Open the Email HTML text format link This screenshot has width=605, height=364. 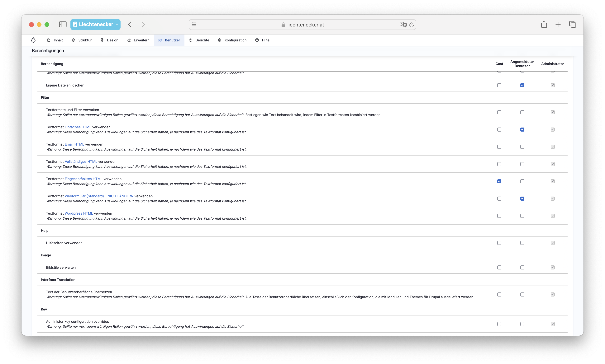(x=74, y=144)
